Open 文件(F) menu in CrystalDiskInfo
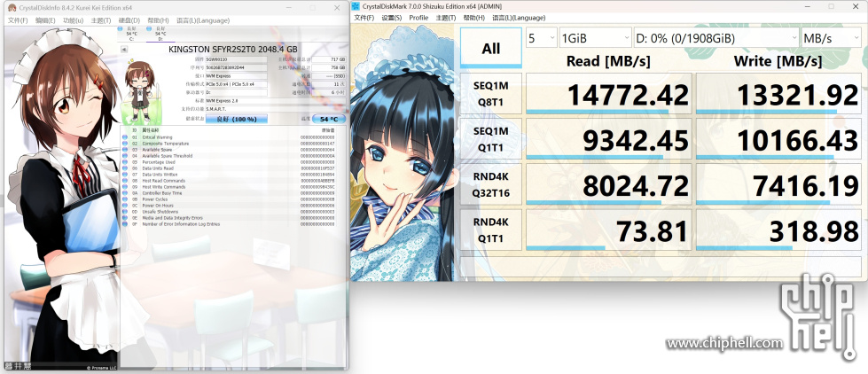868x374 pixels. pyautogui.click(x=17, y=20)
